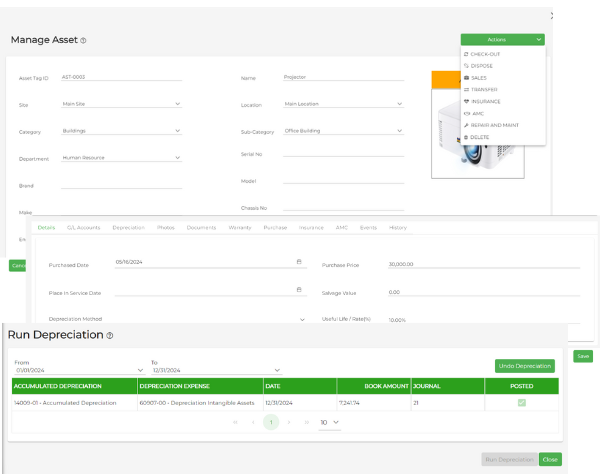Choose TRANSFER in the Actions menu
The image size is (600, 474).
click(x=484, y=89)
